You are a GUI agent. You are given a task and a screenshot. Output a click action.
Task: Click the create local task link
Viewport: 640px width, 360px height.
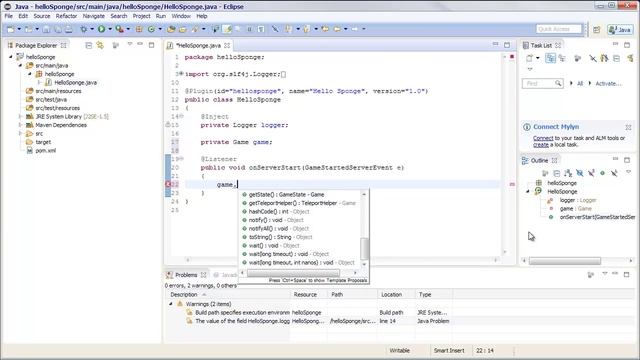point(541,144)
